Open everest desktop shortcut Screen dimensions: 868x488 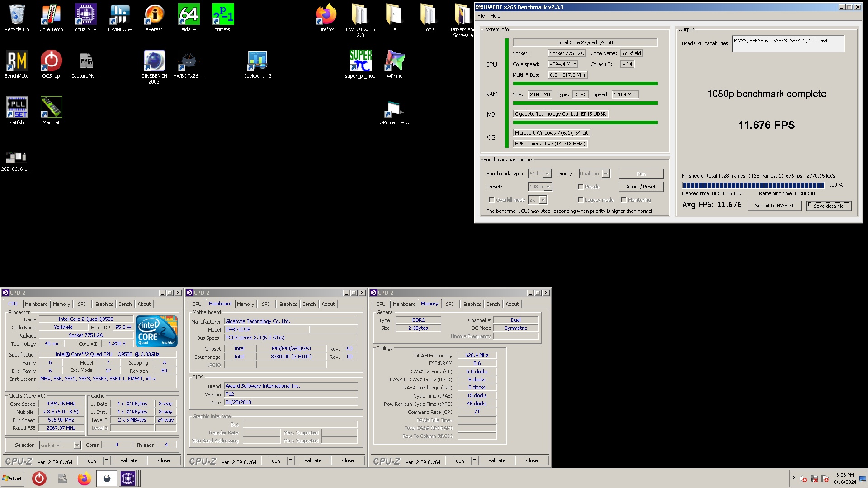(x=154, y=18)
